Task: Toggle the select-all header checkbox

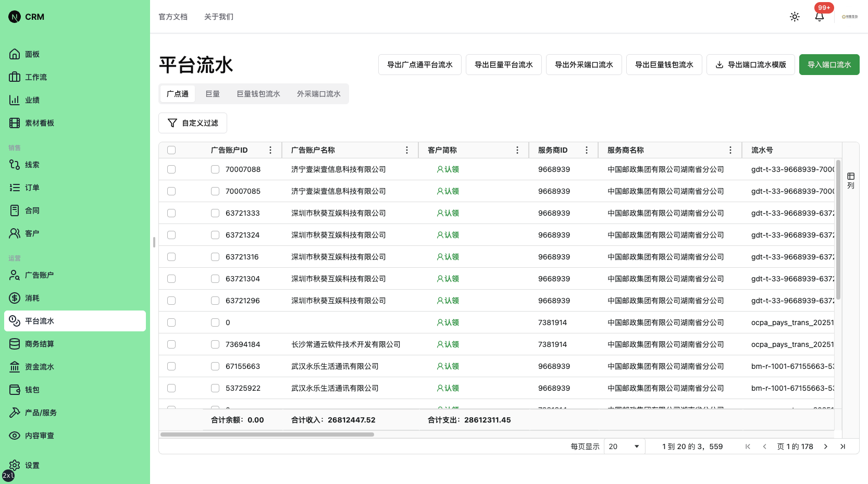Action: coord(171,150)
